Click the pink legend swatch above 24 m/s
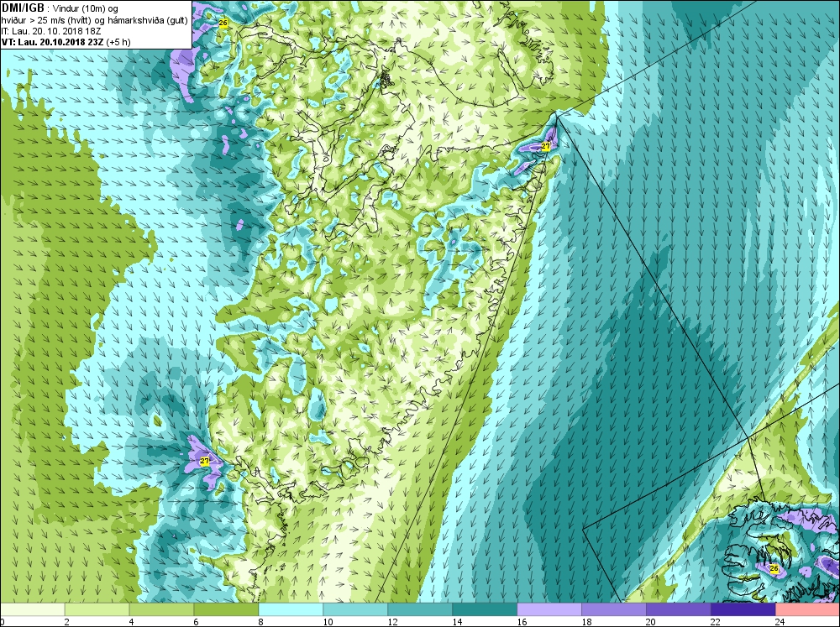The width and height of the screenshot is (840, 627). (x=807, y=610)
